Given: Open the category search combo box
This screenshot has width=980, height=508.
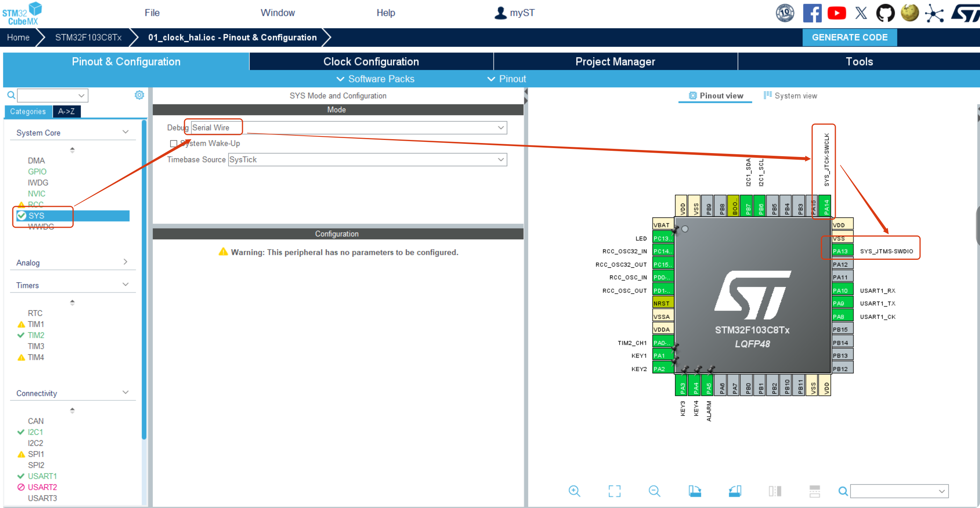Looking at the screenshot, I should click(53, 95).
